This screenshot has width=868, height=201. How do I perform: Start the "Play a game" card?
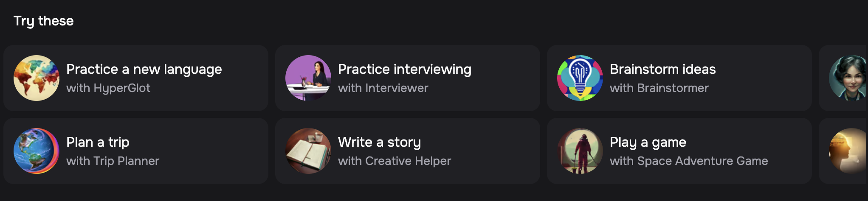[679, 151]
